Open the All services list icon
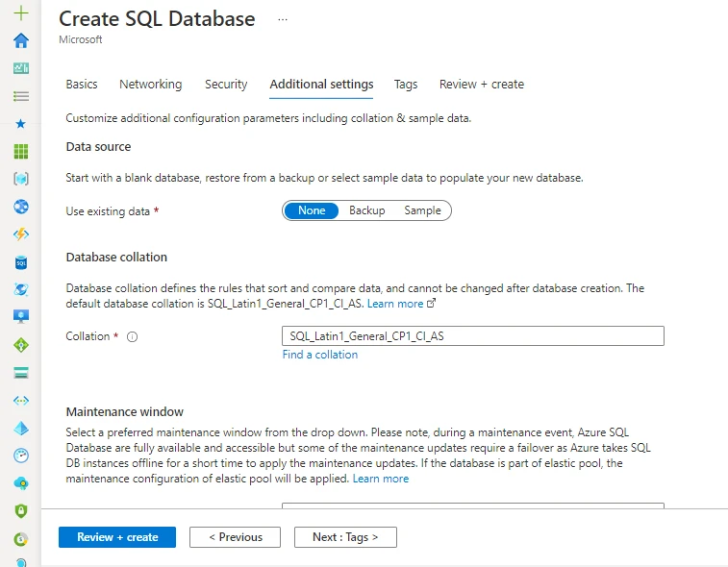 click(21, 96)
